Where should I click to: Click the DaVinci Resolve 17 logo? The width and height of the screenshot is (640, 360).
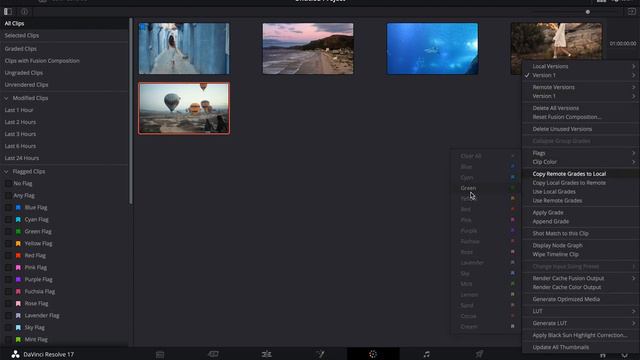(x=16, y=354)
